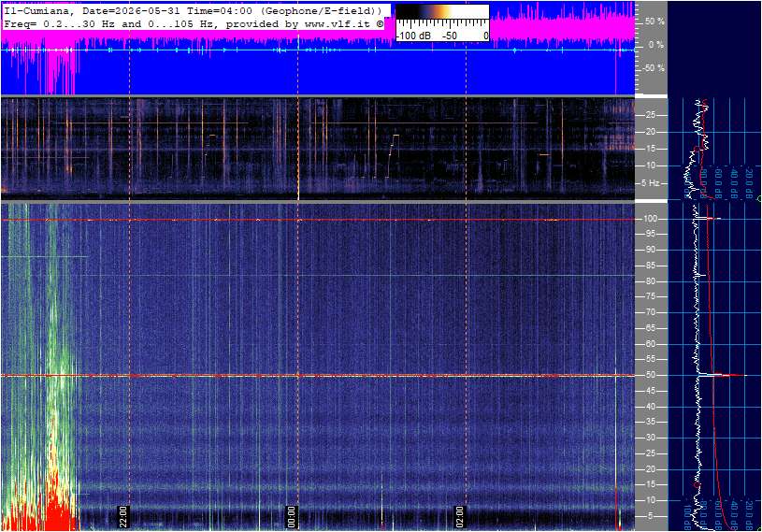Click the '-20.0 dB' label in lower spectrum plot
Image resolution: width=762 pixels, height=532 pixels.
point(749,514)
